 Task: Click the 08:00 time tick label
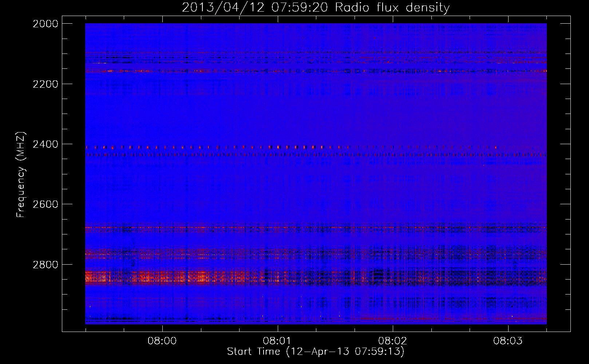coord(162,341)
